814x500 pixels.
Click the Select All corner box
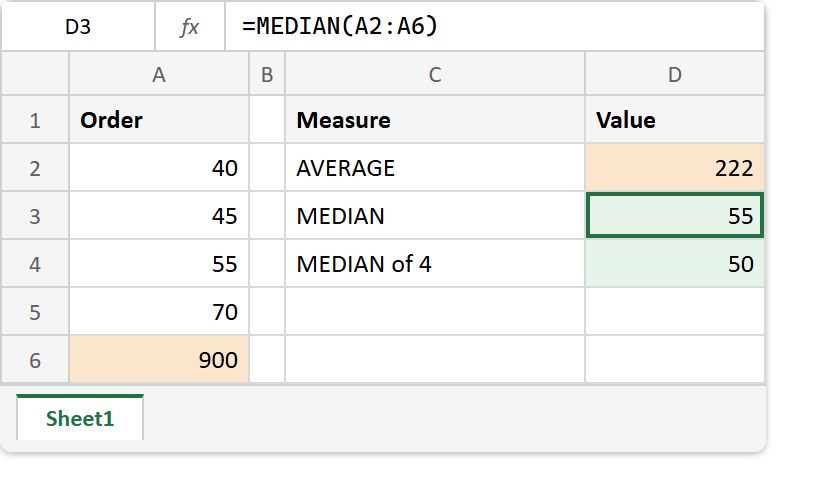click(x=35, y=74)
